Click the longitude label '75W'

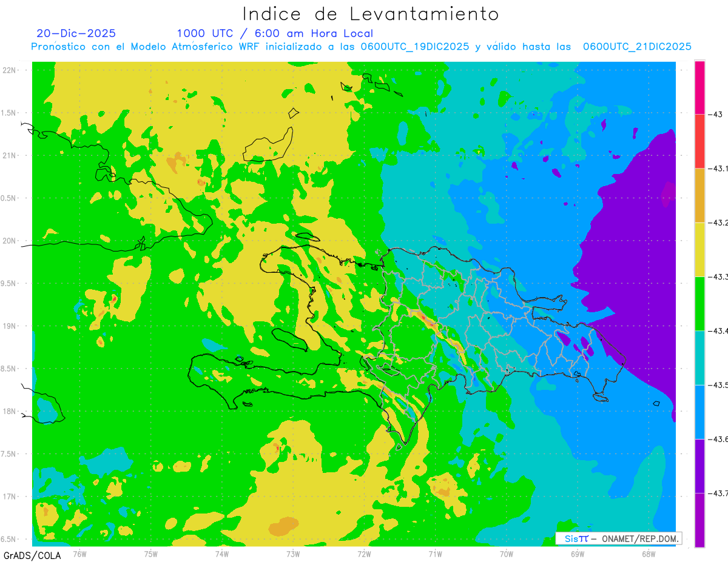(151, 554)
